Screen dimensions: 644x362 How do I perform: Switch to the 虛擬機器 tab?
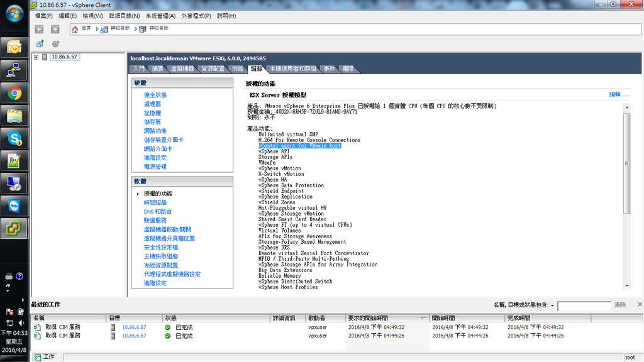coord(182,69)
